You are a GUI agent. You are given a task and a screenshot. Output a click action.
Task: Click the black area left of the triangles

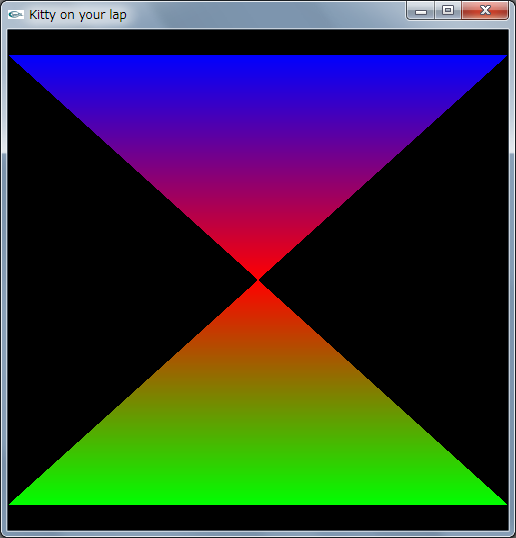86,280
